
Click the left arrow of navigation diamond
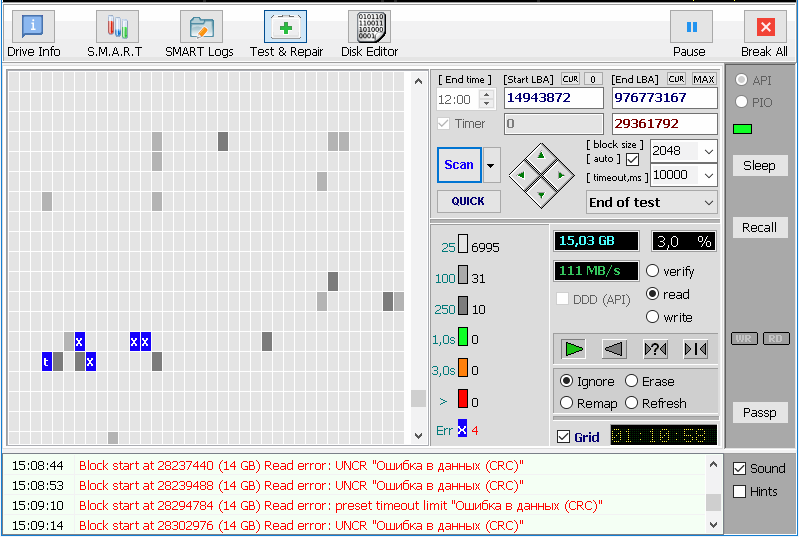[521, 175]
